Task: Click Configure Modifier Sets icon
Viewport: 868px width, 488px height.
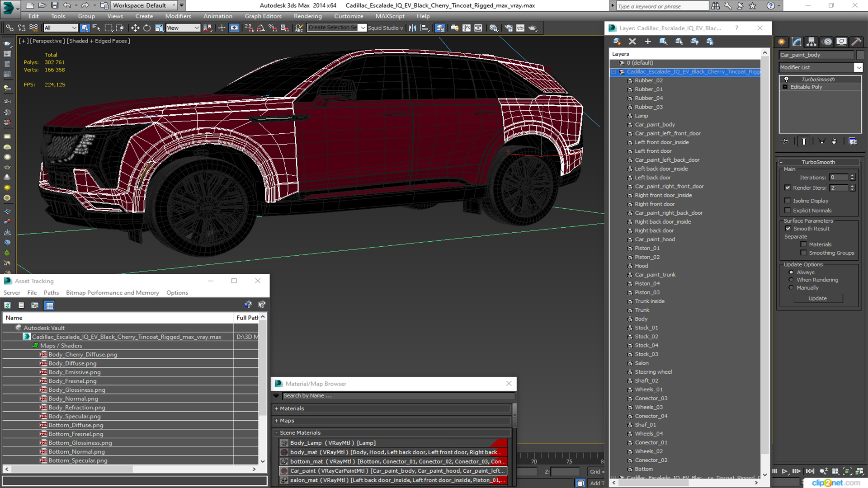Action: point(853,141)
